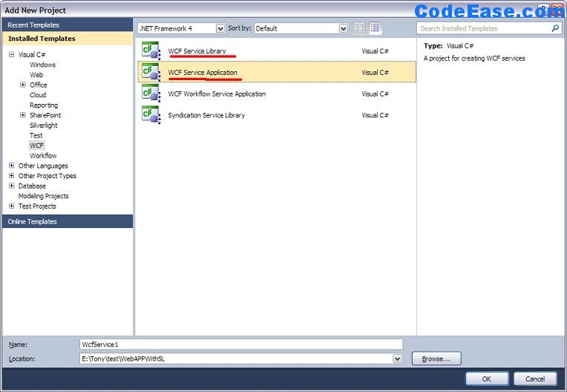567x392 pixels.
Task: Select the Modeling Projects category
Action: click(x=43, y=196)
